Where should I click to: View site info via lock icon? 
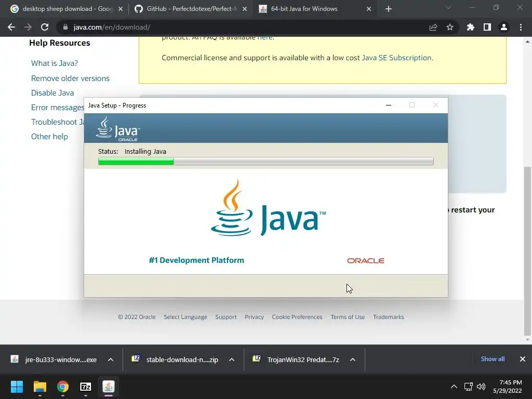(x=65, y=27)
